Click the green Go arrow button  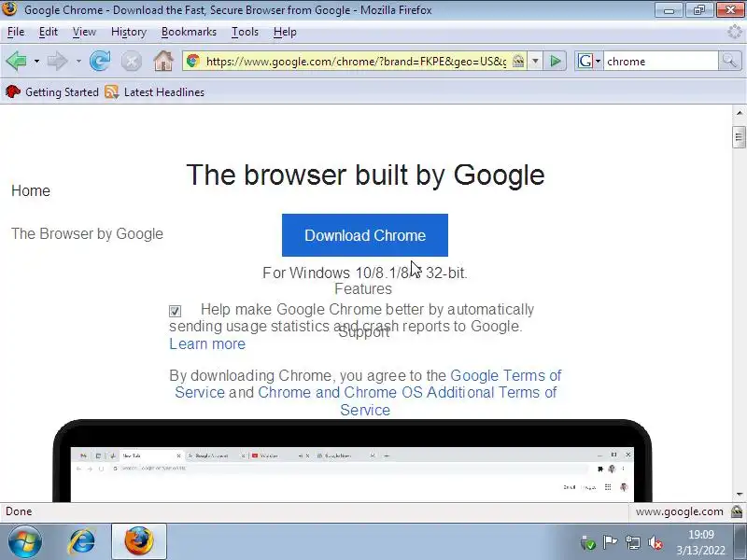click(555, 61)
